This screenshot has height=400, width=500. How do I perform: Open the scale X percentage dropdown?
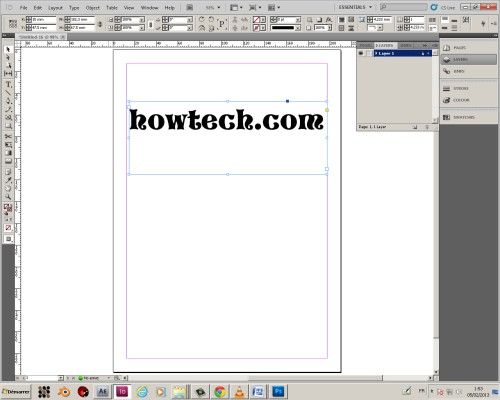[142, 20]
